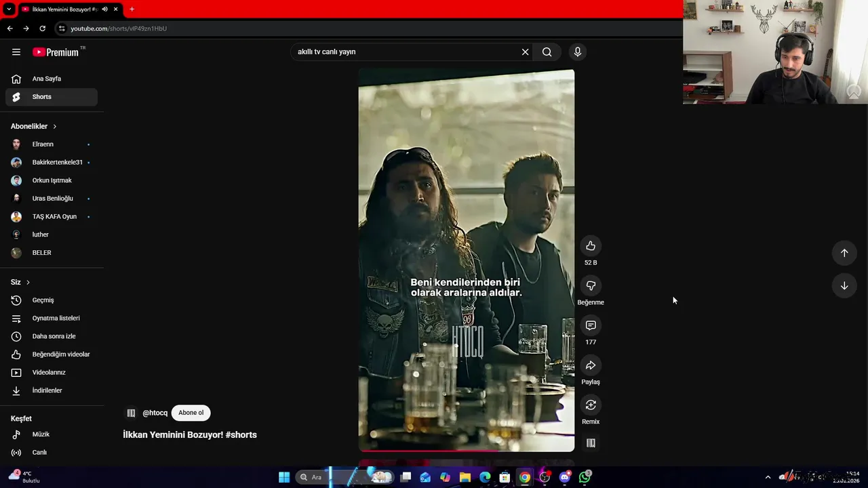Go back in the browser
Image resolution: width=868 pixels, height=488 pixels.
pos(9,28)
